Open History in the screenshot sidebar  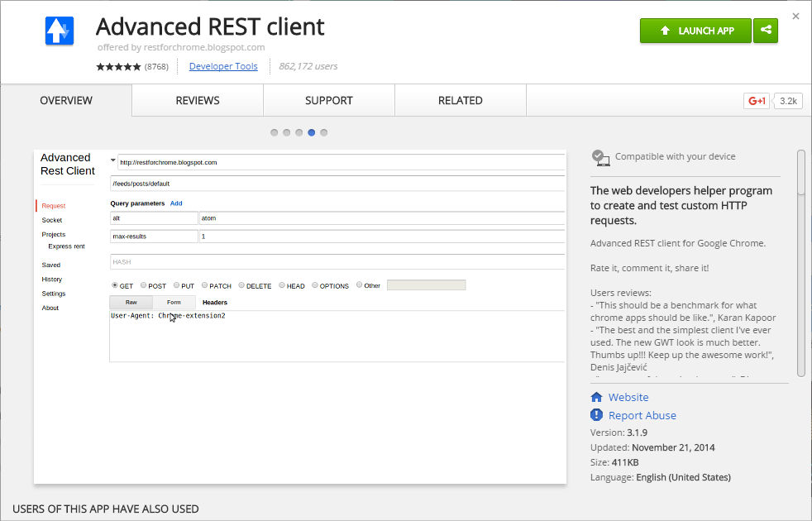point(52,280)
